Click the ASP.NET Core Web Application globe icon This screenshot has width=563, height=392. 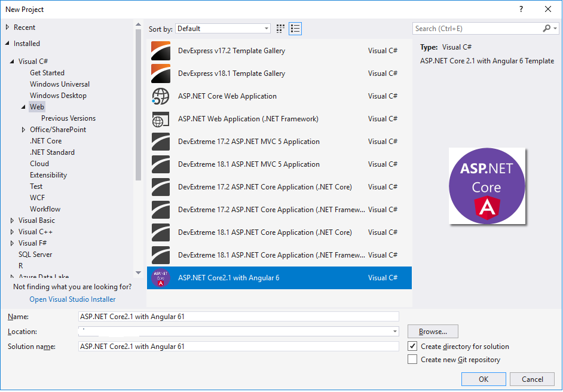[x=161, y=96]
